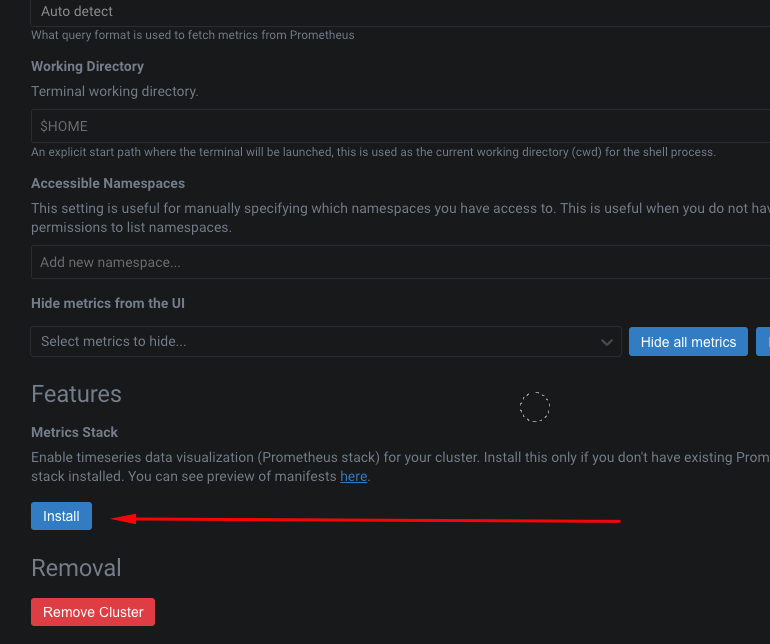Click the partially visible button beside Hide all metrics
770x644 pixels.
(x=763, y=341)
